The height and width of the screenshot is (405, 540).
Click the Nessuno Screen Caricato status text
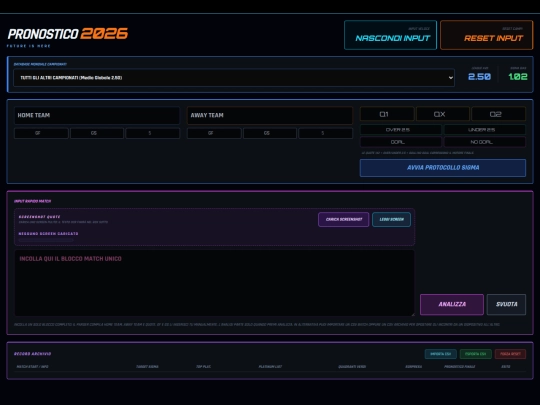48,234
